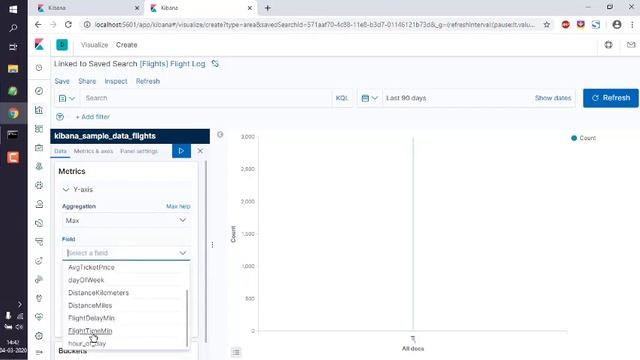Open Discover compass icon in sidebar
This screenshot has height=360, width=640.
point(39,91)
